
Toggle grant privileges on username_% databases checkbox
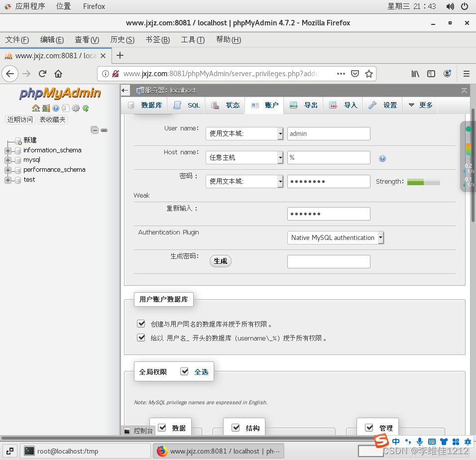[141, 338]
